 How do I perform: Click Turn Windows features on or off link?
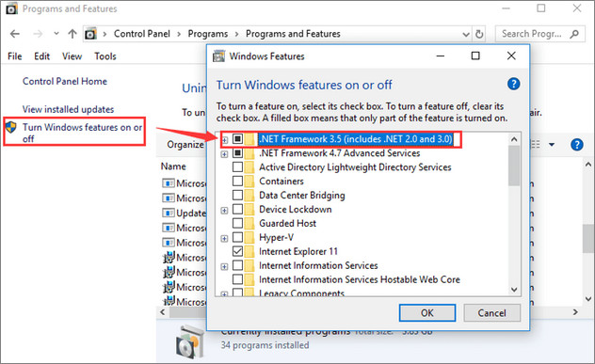coord(82,133)
